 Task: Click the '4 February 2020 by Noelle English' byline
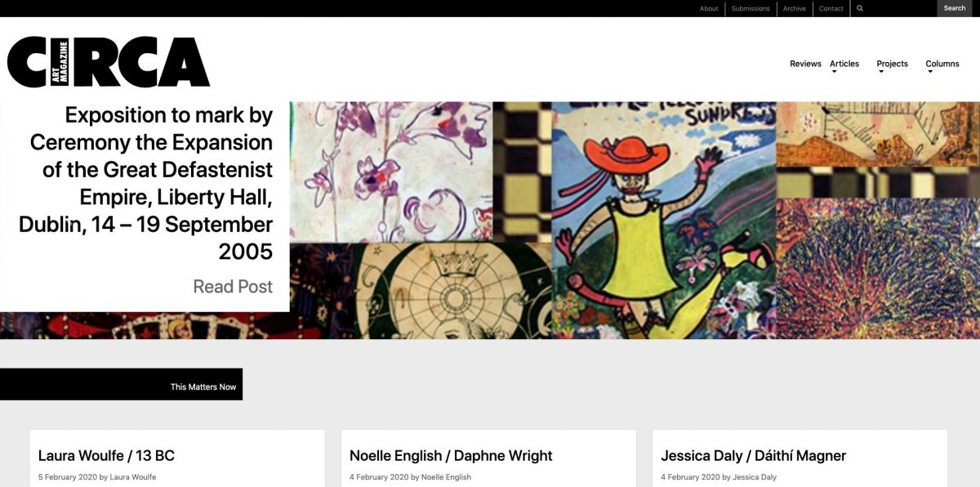tap(410, 477)
